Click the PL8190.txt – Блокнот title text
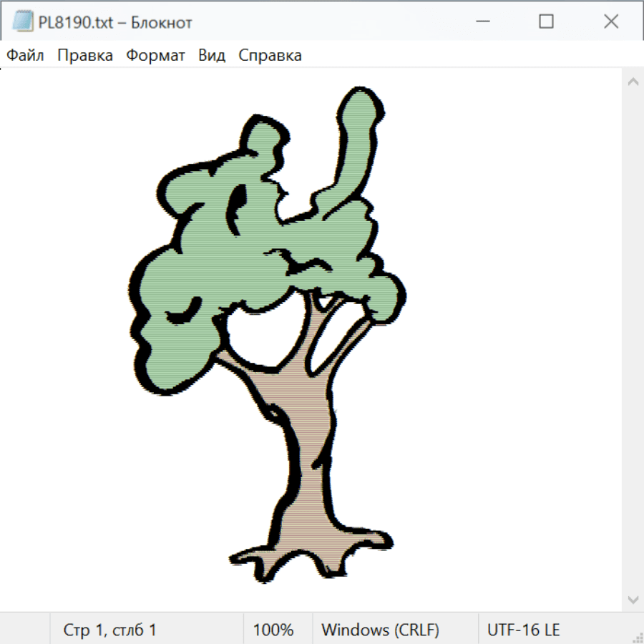Viewport: 644px width, 644px height. coord(115,22)
